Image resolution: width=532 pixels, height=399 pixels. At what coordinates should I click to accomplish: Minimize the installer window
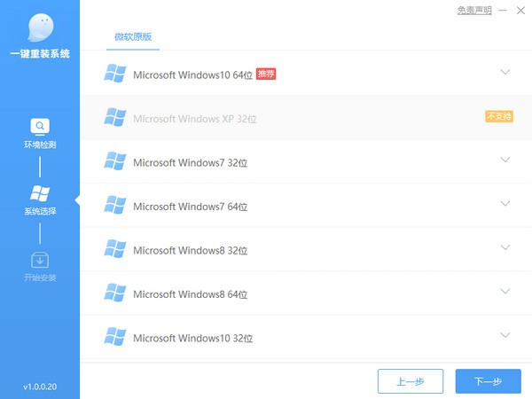pos(503,11)
